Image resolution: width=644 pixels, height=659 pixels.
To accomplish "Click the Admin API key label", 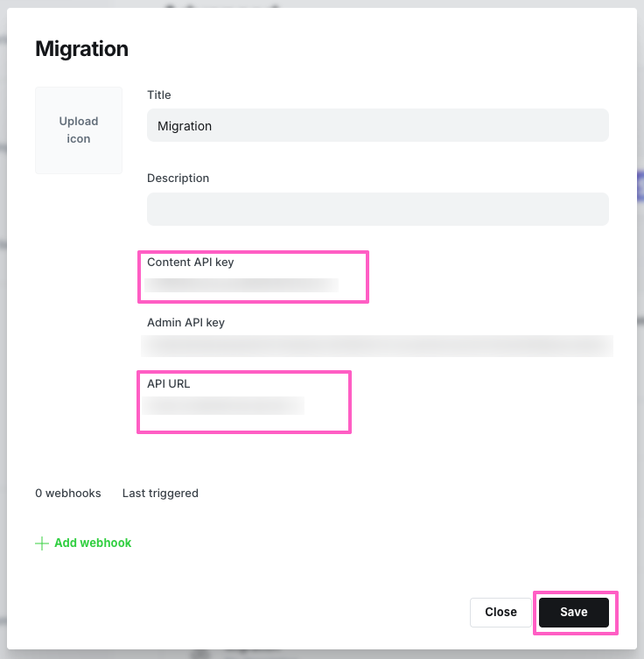I will 185,322.
